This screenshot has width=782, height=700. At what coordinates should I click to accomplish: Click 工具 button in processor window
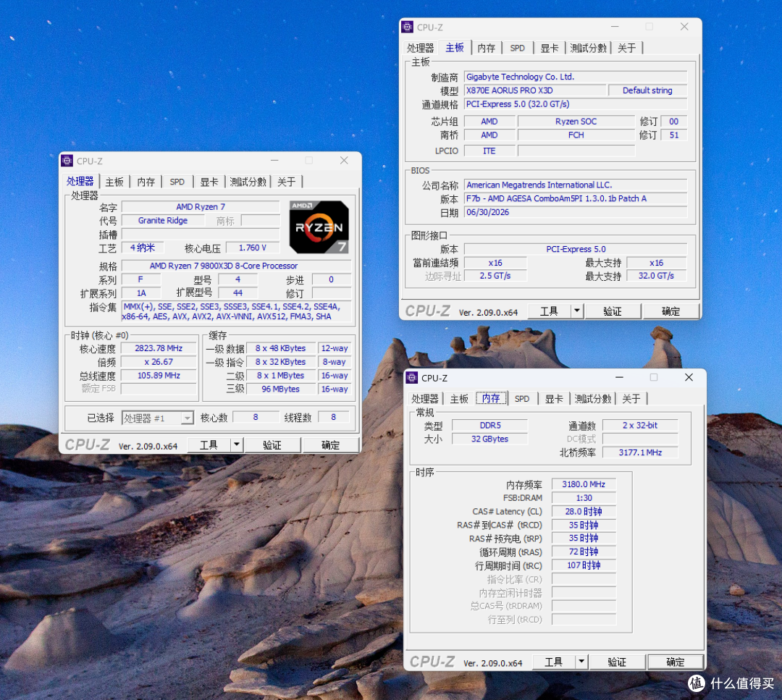[209, 444]
